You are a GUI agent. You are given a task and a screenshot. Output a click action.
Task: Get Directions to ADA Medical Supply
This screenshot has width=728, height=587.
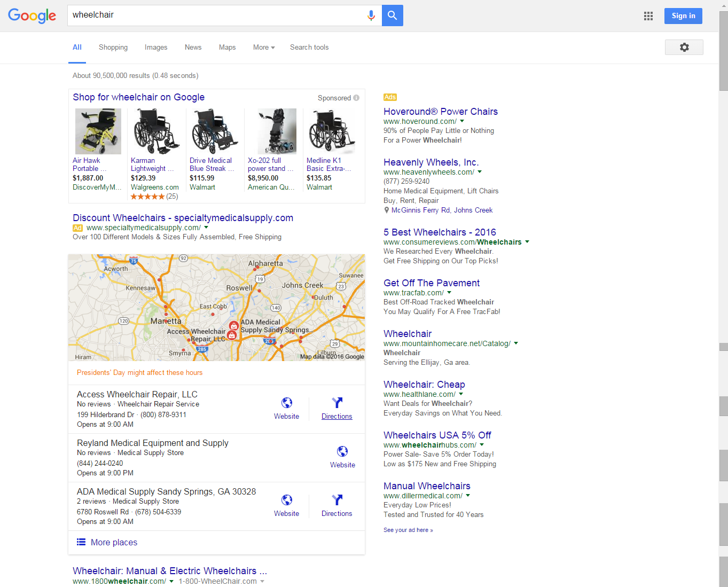[337, 506]
